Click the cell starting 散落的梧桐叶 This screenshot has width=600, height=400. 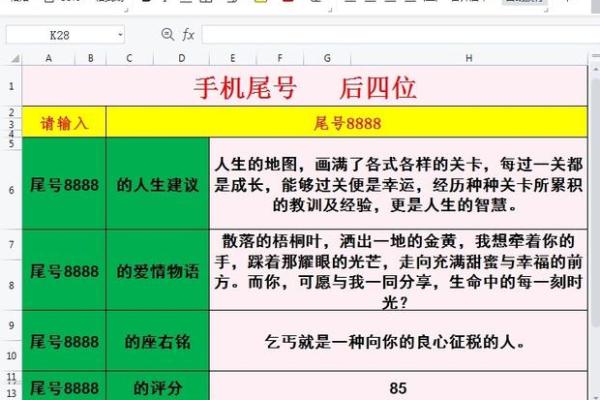click(x=398, y=270)
